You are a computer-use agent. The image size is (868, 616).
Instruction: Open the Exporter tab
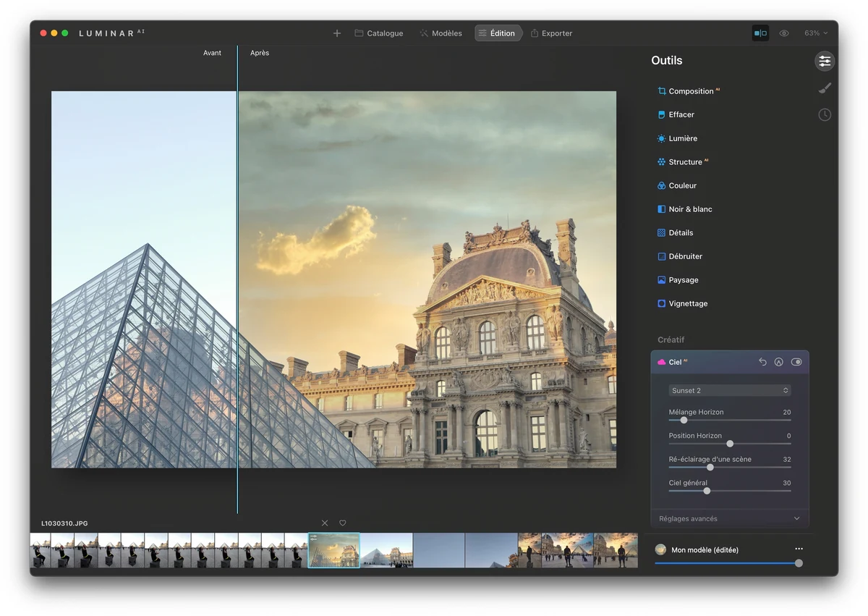click(551, 33)
